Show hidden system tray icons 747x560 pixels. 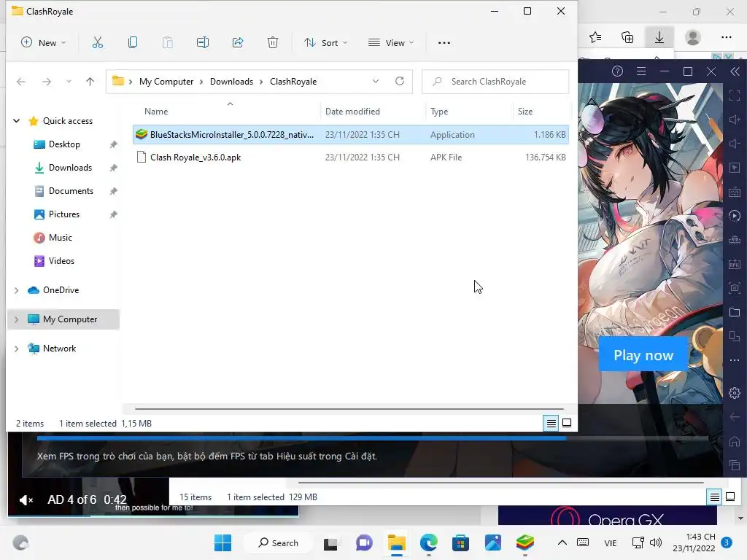[562, 542]
